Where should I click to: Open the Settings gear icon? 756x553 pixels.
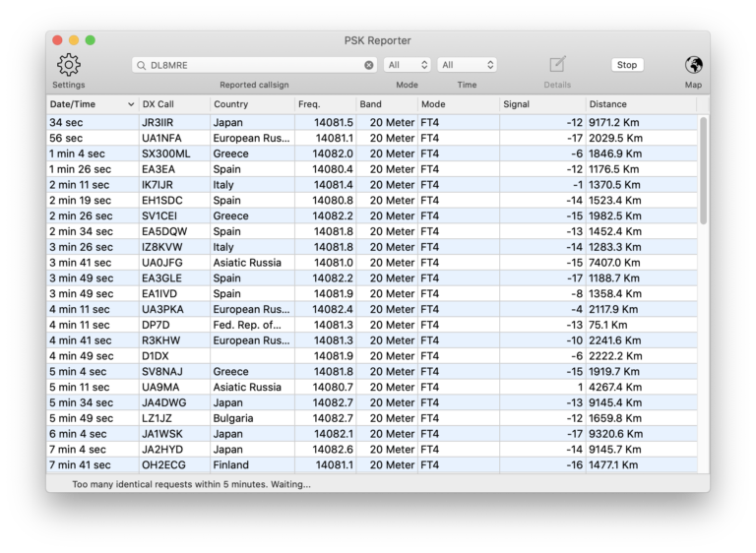click(69, 65)
